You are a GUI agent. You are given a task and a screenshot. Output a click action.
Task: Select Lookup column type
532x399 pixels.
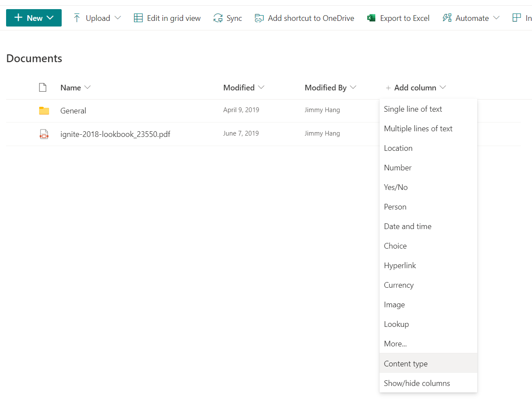[x=428, y=324]
